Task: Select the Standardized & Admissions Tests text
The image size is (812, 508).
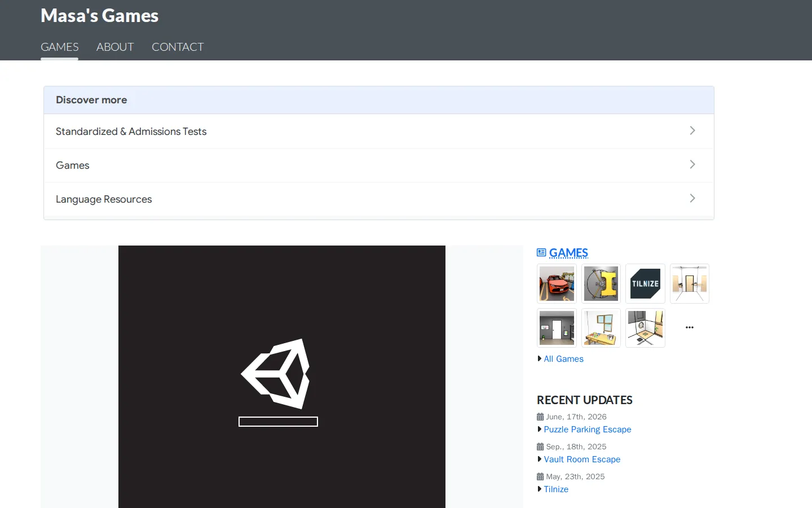Action: point(131,132)
